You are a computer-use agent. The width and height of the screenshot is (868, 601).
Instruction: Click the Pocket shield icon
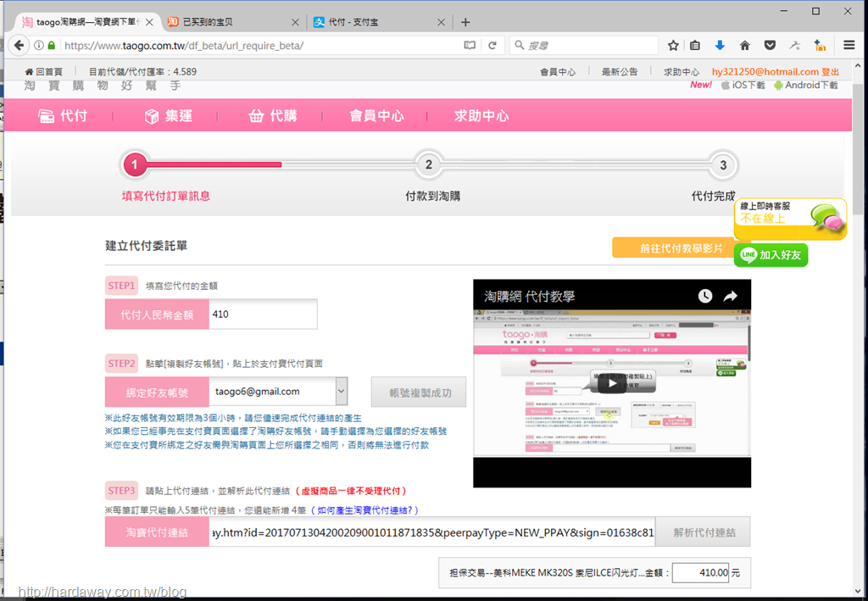pos(770,46)
